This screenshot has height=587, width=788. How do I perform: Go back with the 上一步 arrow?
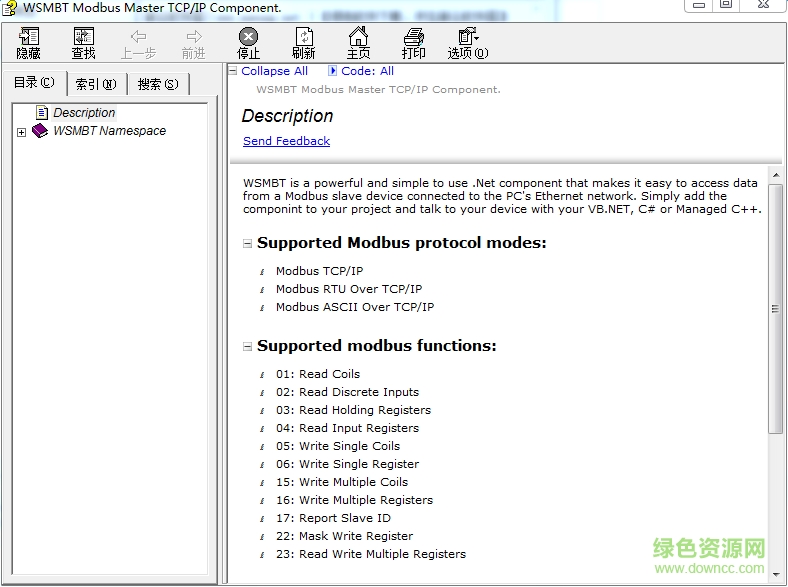coord(138,44)
